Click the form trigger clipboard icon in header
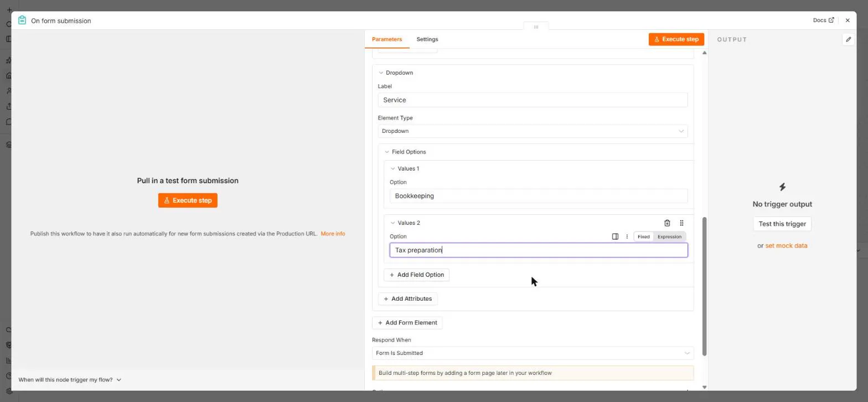Screen dimensions: 868x402 coord(22,20)
